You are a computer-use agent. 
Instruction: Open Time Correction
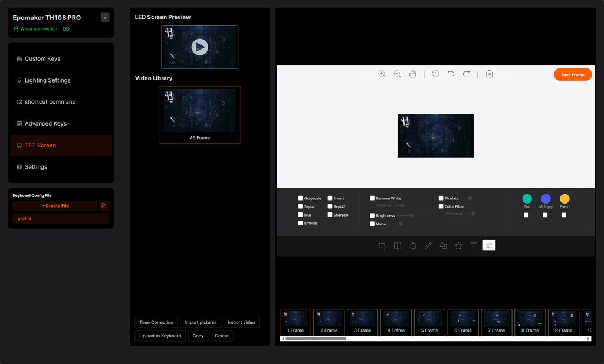[156, 322]
